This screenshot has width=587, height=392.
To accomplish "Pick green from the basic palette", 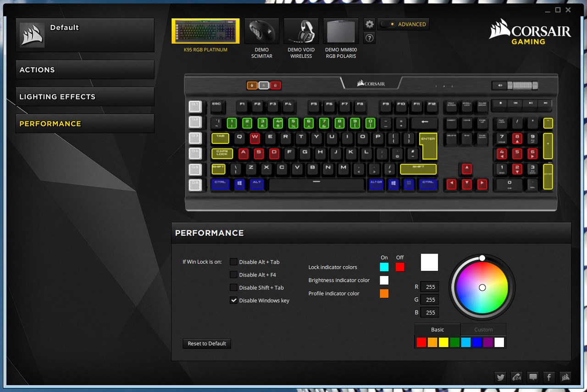I will coord(454,342).
